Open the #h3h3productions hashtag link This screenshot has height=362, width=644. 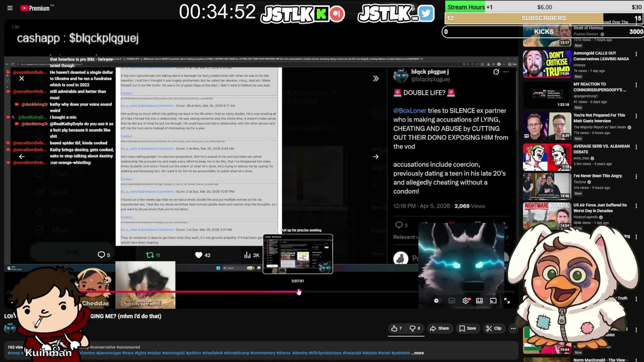[x=325, y=353]
